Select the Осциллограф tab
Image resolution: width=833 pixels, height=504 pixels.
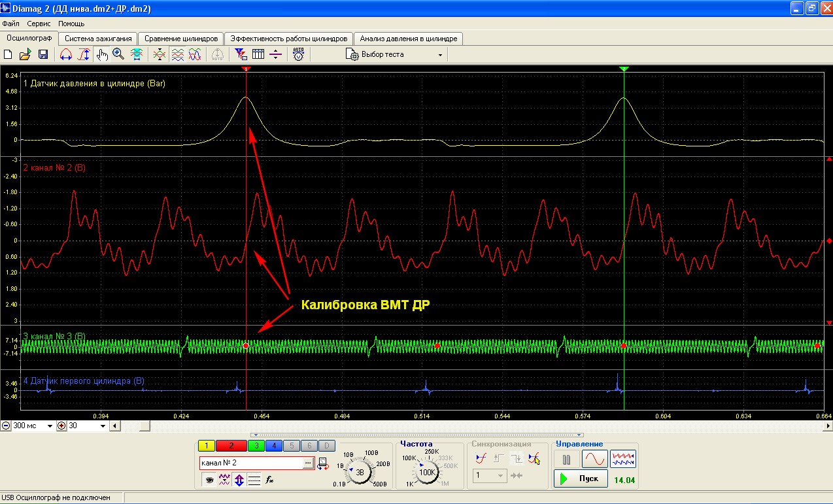pos(29,38)
